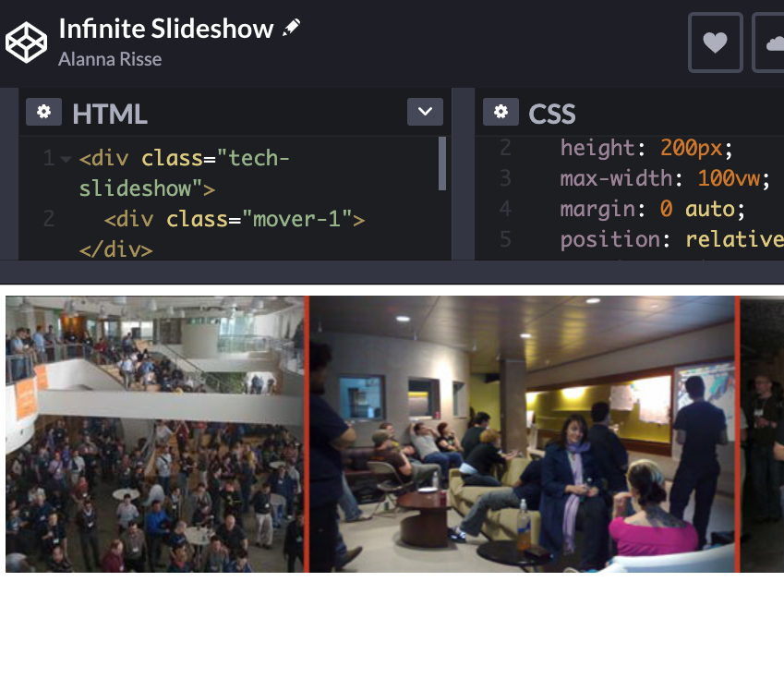The width and height of the screenshot is (784, 691).
Task: Open CSS editor settings gear
Action: coord(500,112)
